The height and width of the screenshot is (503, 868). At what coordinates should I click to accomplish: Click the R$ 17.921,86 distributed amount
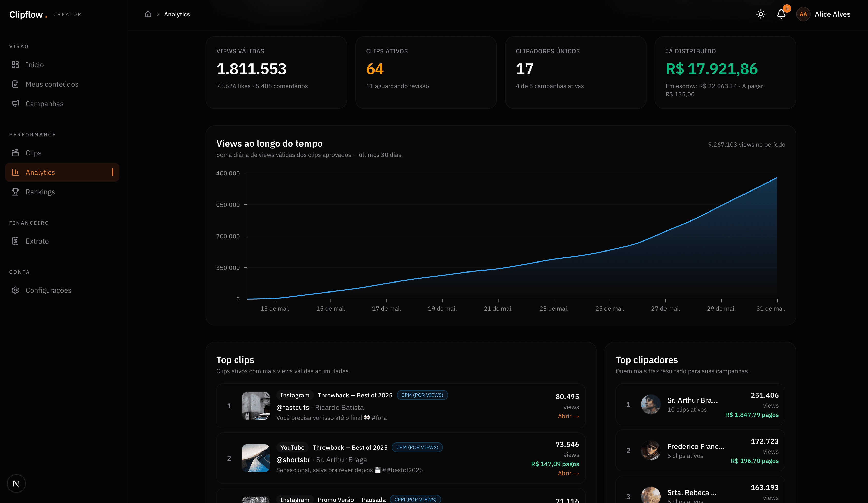coord(712,69)
